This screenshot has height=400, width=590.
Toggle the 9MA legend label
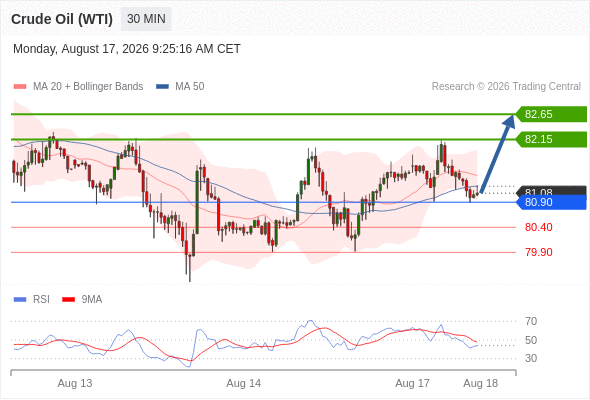click(92, 300)
